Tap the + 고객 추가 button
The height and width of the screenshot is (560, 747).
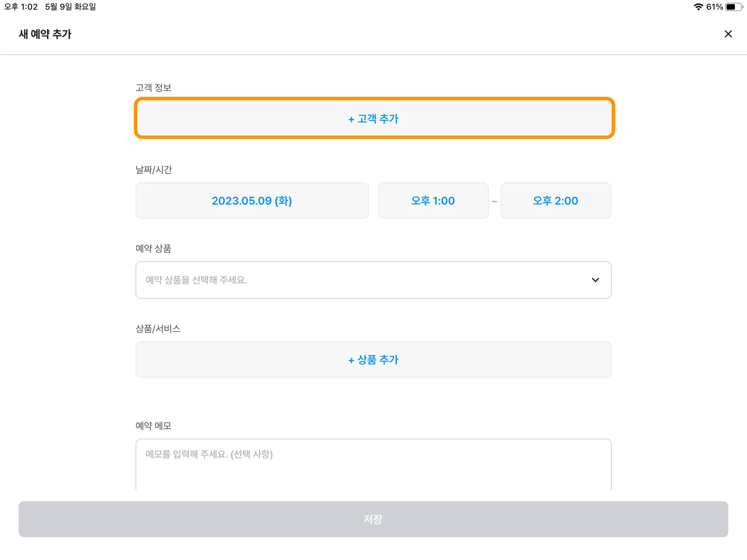click(374, 118)
